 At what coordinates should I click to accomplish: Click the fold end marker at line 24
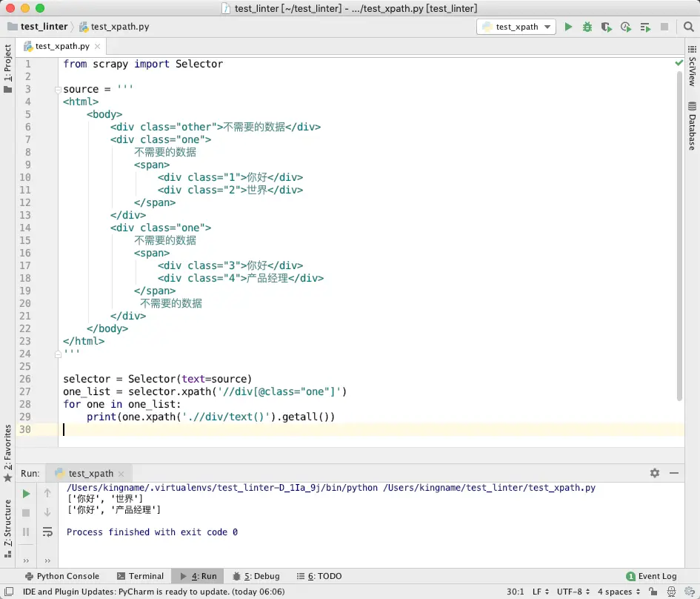[x=58, y=354]
